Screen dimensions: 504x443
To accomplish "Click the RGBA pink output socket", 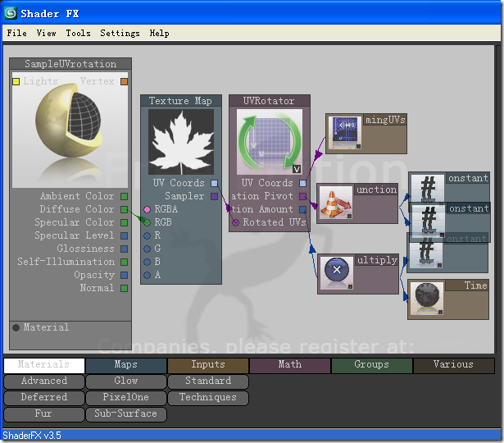I will click(147, 209).
